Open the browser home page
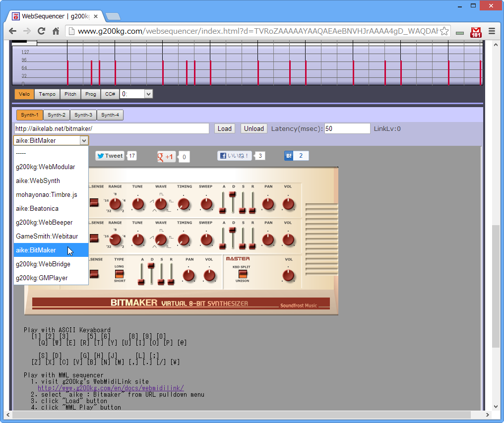The image size is (504, 423). [x=56, y=31]
